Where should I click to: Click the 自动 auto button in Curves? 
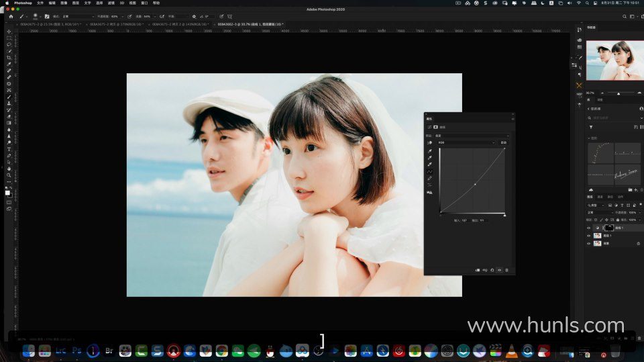coord(503,142)
